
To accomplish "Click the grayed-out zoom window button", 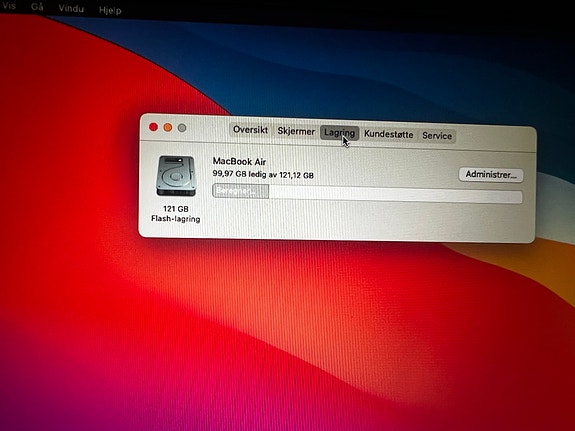I will [182, 128].
